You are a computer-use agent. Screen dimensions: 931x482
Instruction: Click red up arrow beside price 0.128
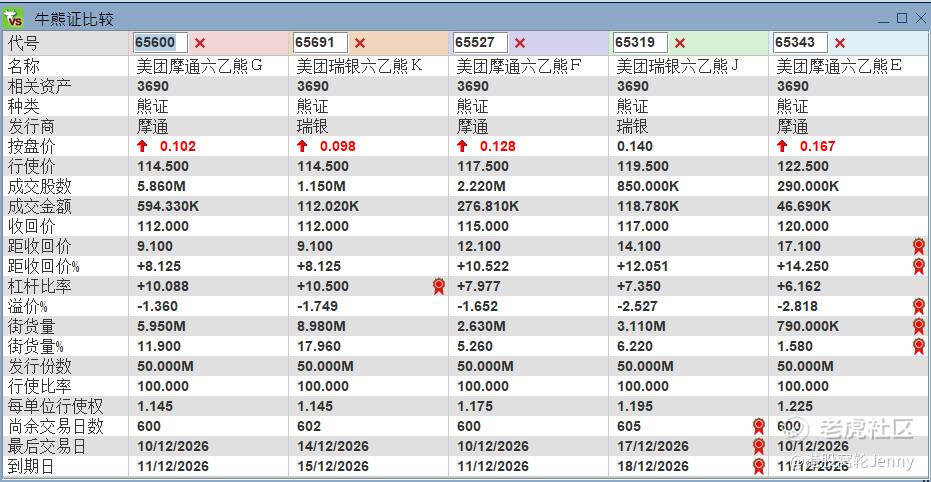click(463, 146)
